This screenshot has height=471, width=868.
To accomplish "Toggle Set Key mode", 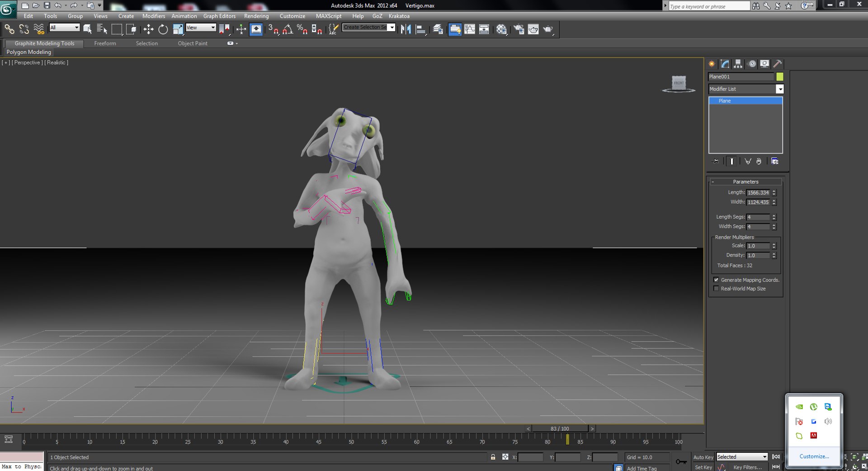I will (x=703, y=467).
